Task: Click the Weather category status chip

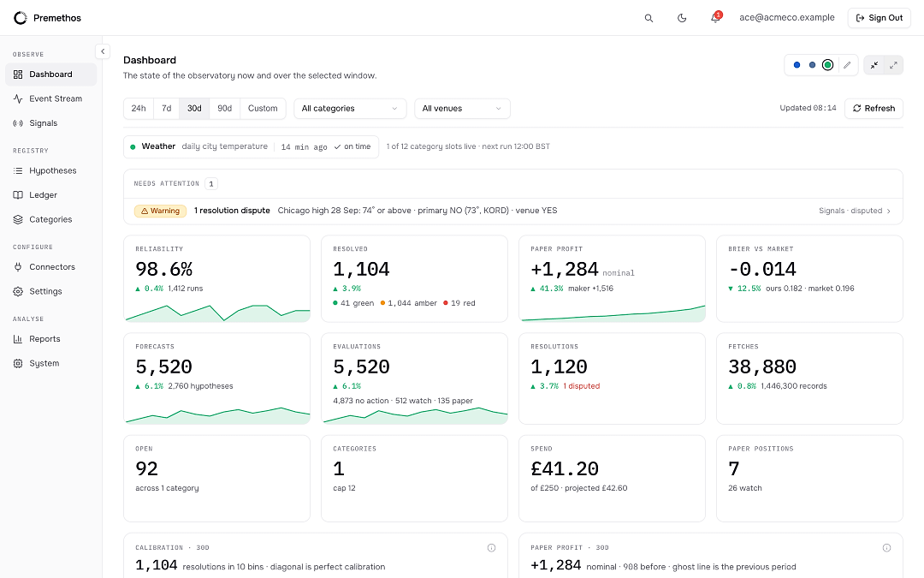Action: pos(251,147)
